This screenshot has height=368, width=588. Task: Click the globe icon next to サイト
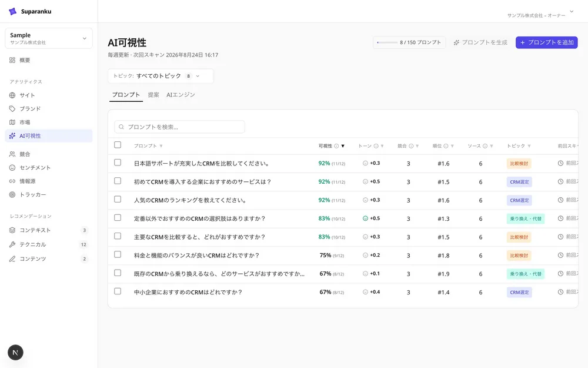pos(12,95)
